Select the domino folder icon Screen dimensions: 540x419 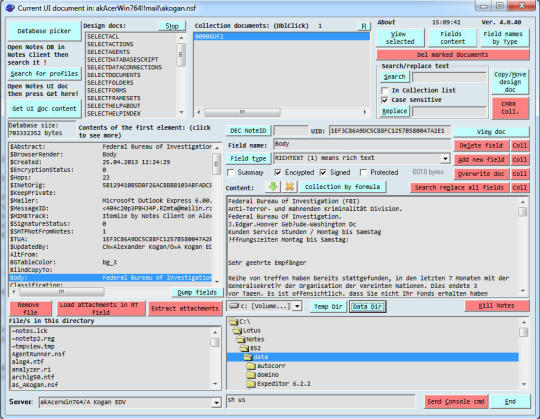coord(251,375)
